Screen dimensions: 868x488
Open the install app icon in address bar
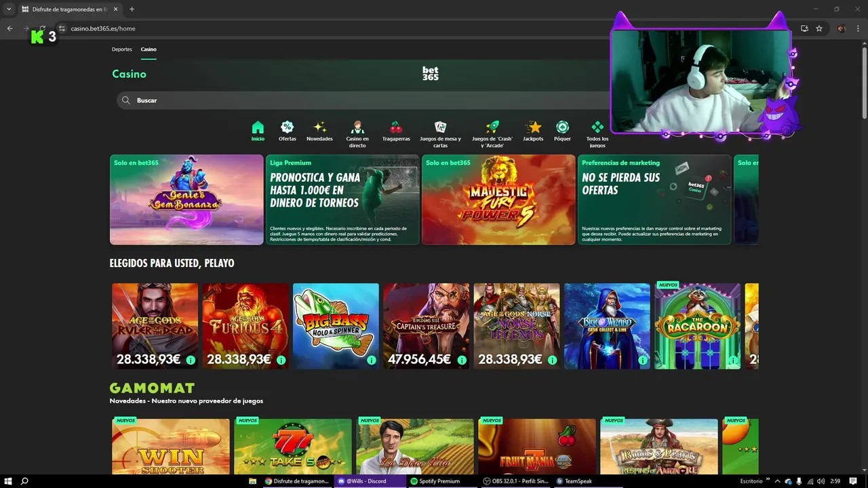coord(804,28)
